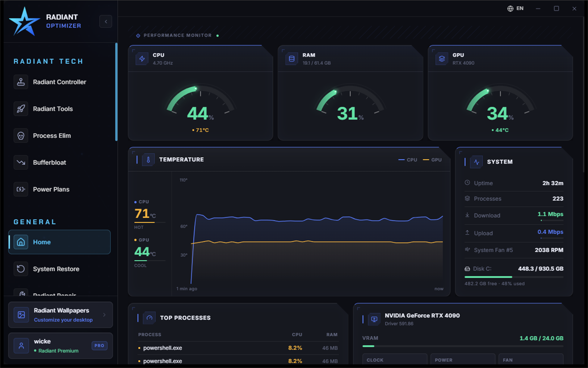
Task: Click "482.2 GB free · 48% used" text
Action: click(x=494, y=284)
